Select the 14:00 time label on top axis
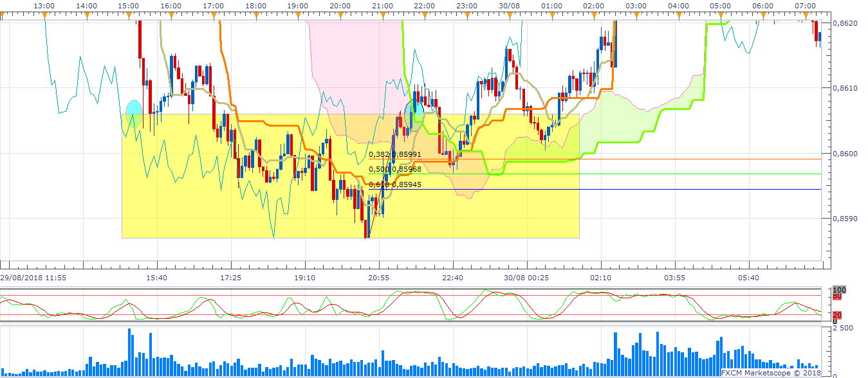 pos(86,6)
